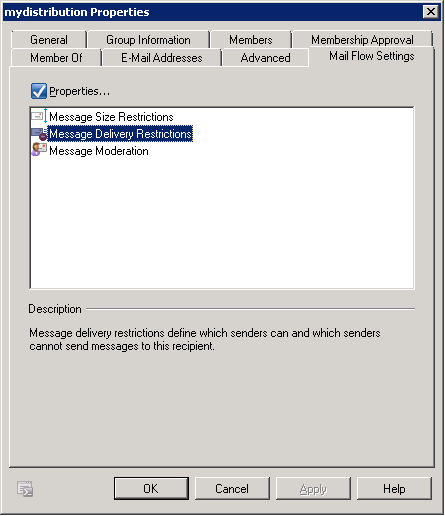Screen dimensions: 445x516
Task: Open the Membership Approval tab
Action: click(x=362, y=40)
